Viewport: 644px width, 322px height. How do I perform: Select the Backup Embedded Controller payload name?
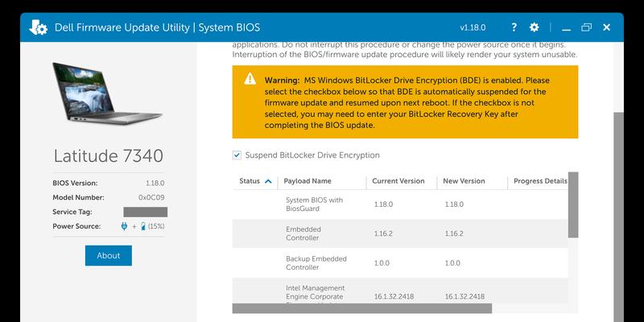(316, 263)
